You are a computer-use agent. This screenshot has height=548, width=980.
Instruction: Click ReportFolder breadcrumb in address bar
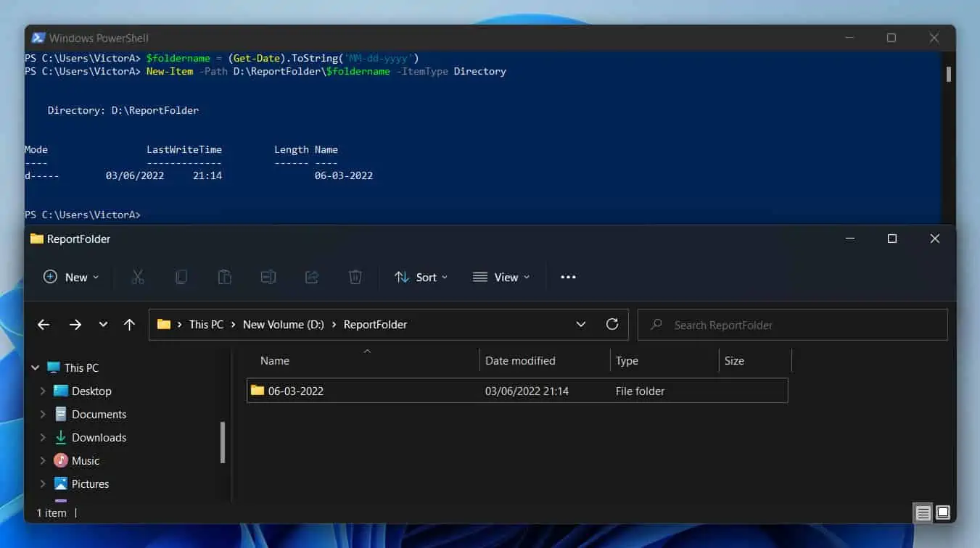(x=375, y=325)
